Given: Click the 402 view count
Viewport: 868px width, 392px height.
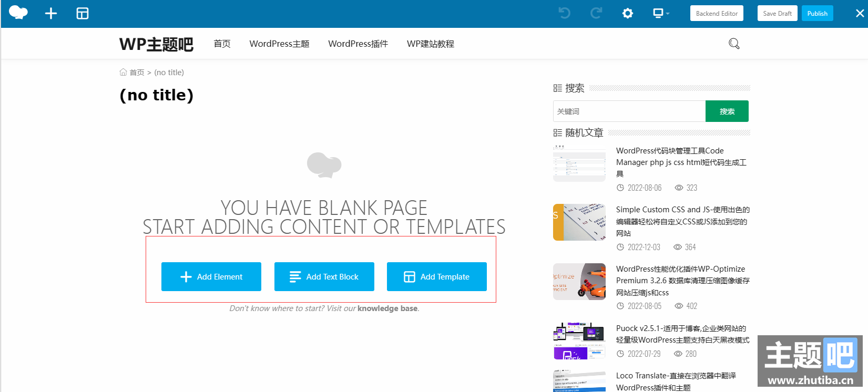Looking at the screenshot, I should [x=692, y=306].
